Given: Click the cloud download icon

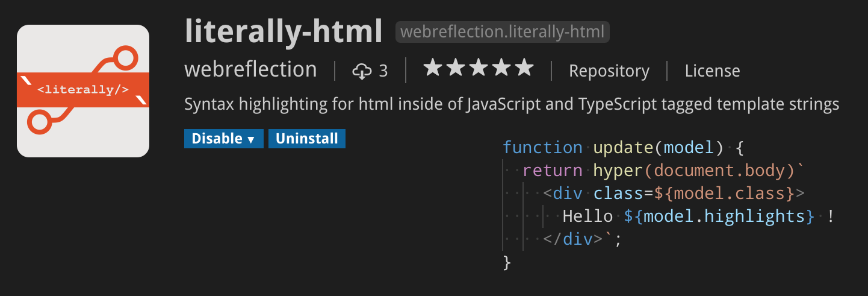Looking at the screenshot, I should pos(362,71).
